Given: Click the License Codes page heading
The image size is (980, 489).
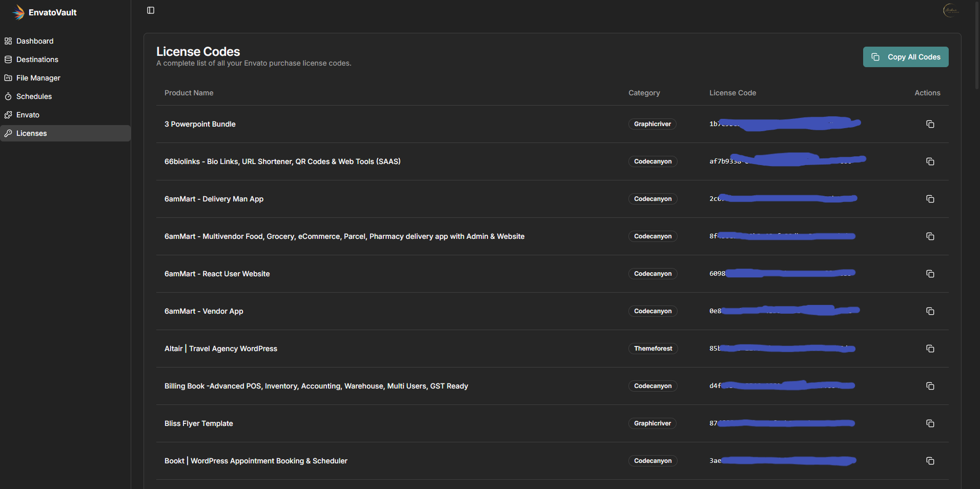Looking at the screenshot, I should (198, 52).
